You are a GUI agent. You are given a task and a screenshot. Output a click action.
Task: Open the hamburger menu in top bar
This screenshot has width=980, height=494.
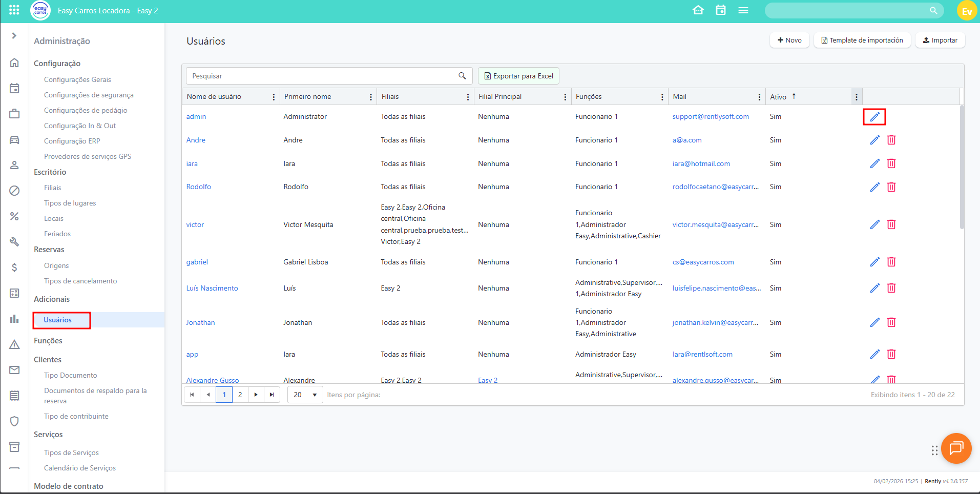[x=743, y=10]
